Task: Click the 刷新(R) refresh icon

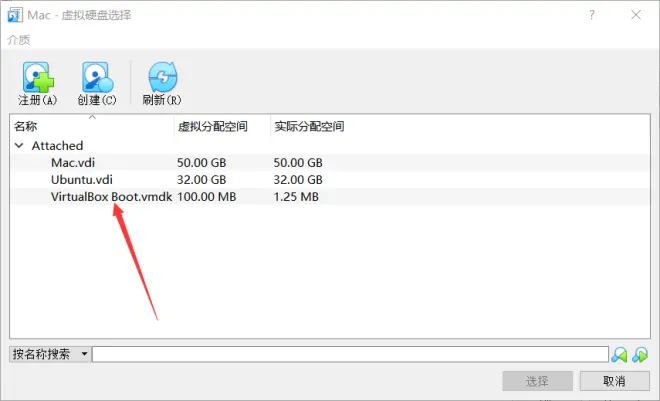Action: point(162,77)
